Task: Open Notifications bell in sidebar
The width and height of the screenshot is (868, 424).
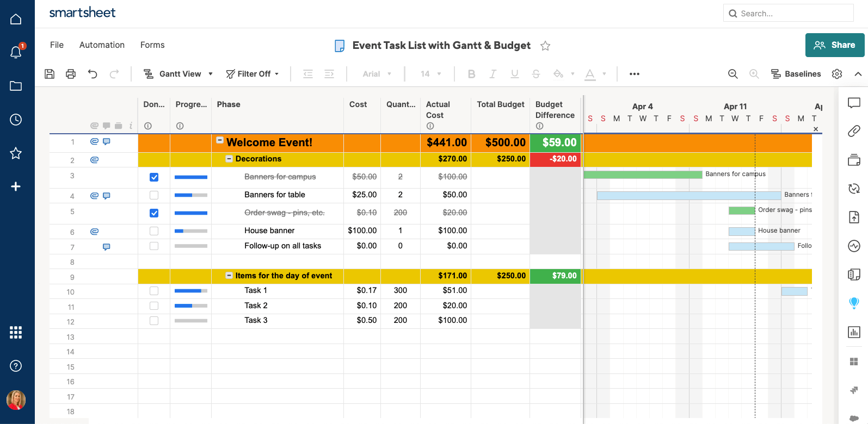Action: coord(16,52)
